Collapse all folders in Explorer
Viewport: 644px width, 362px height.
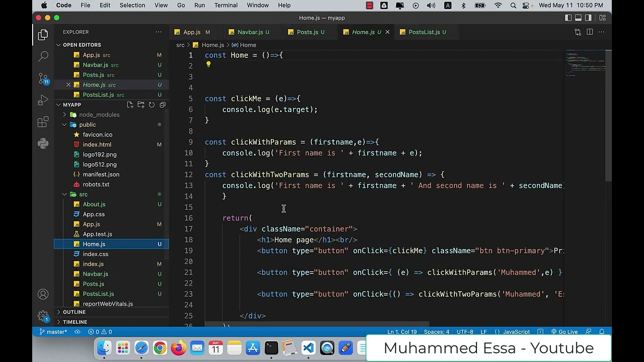point(163,105)
